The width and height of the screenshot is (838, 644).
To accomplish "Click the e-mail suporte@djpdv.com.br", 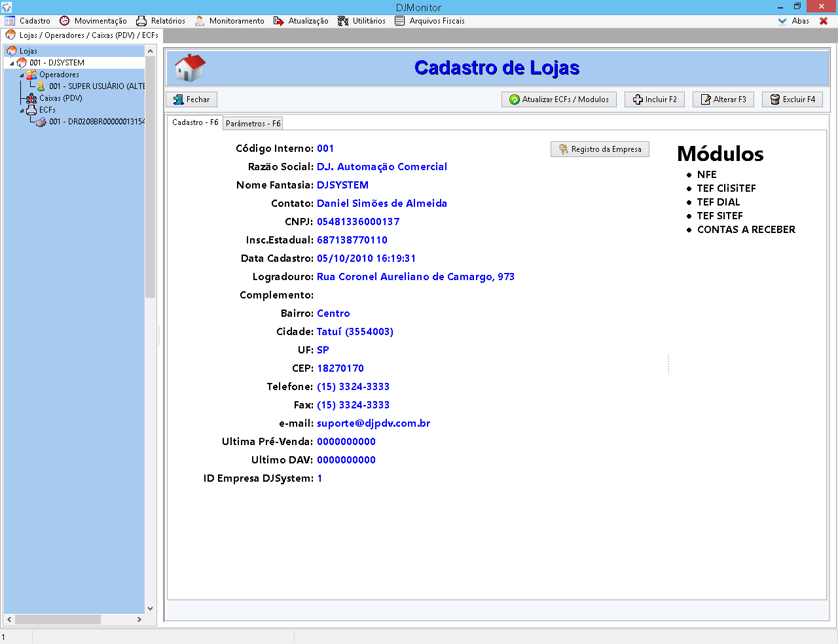I will click(374, 423).
